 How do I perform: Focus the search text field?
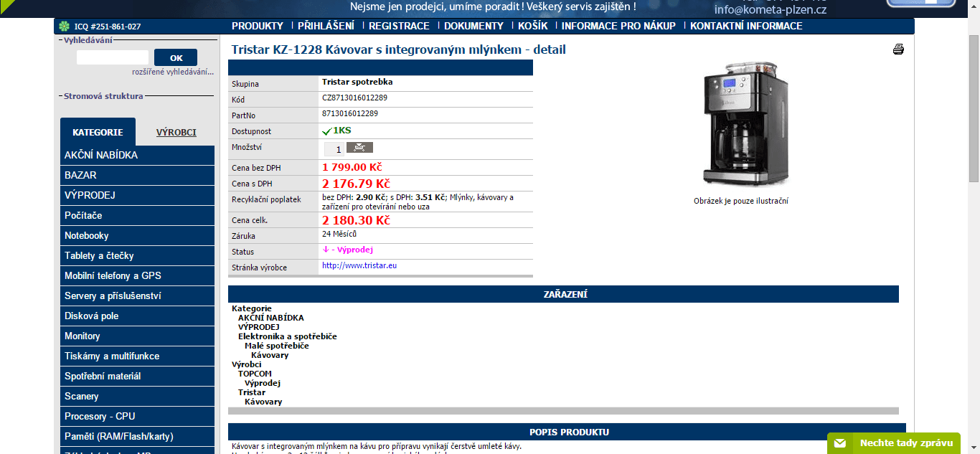pyautogui.click(x=113, y=57)
